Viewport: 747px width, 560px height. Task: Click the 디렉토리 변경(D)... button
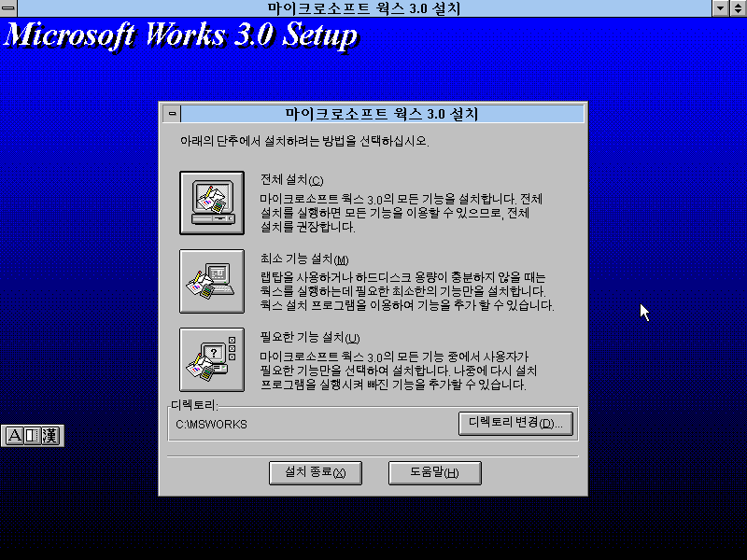pos(515,424)
